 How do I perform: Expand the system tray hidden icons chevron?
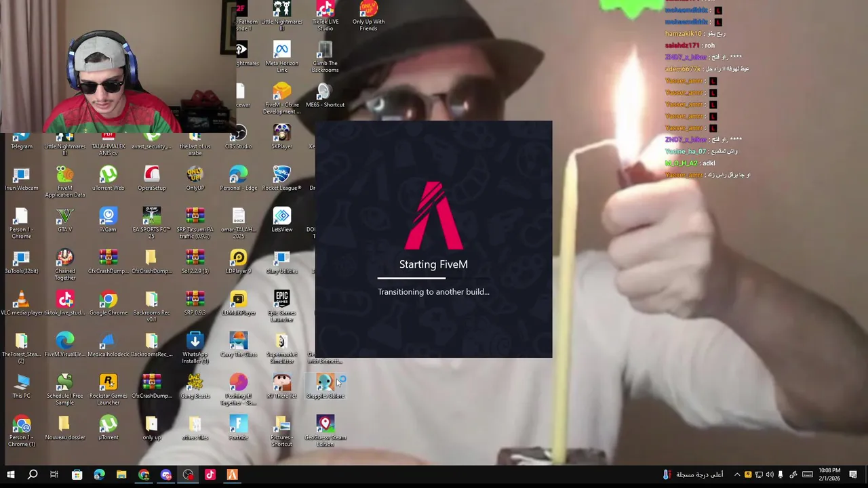[737, 475]
